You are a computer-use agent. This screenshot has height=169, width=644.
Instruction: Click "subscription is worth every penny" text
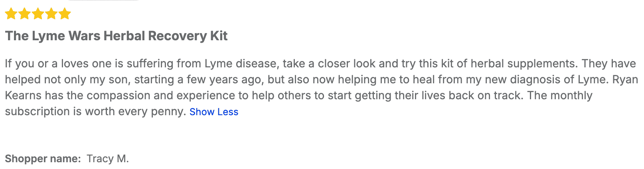(x=95, y=112)
